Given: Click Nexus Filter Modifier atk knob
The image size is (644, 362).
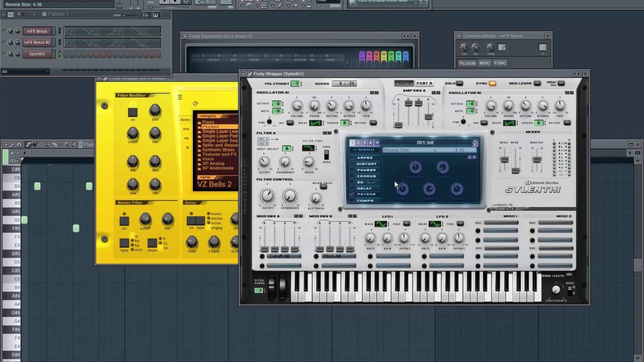Looking at the screenshot, I should (133, 161).
